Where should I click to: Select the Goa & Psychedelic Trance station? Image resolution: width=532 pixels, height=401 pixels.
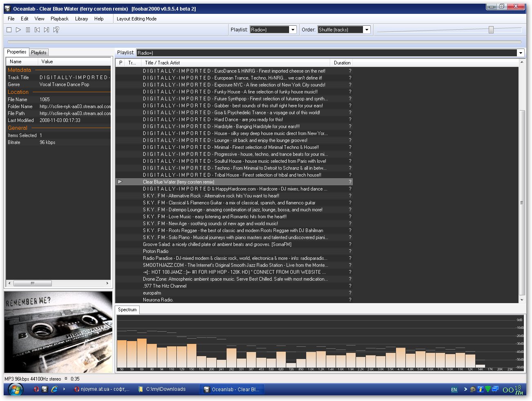coord(234,113)
